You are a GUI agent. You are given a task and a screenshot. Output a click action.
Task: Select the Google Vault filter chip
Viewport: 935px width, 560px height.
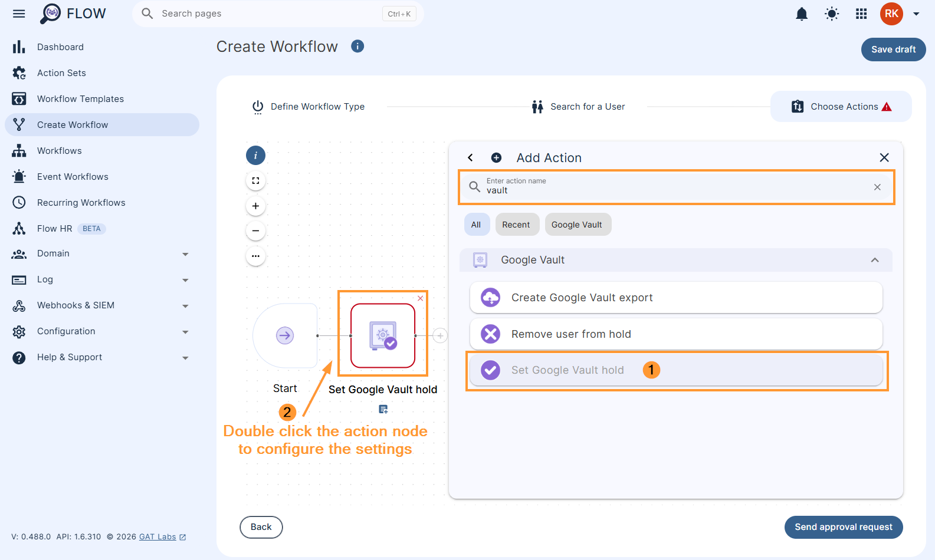pyautogui.click(x=577, y=225)
